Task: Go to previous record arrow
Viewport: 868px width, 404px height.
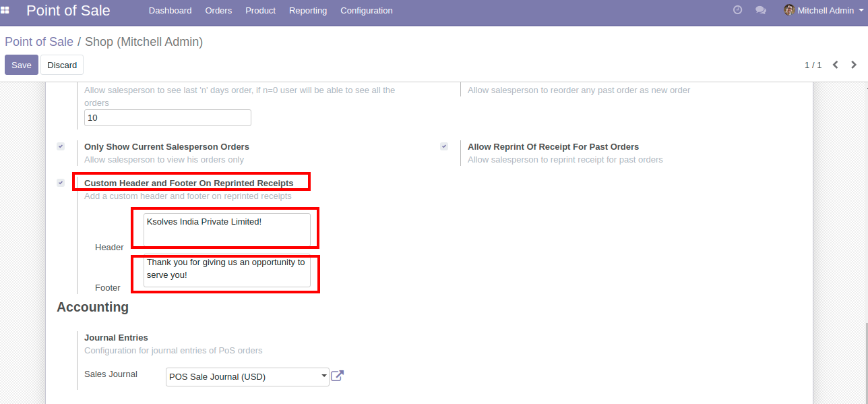Action: (836, 65)
